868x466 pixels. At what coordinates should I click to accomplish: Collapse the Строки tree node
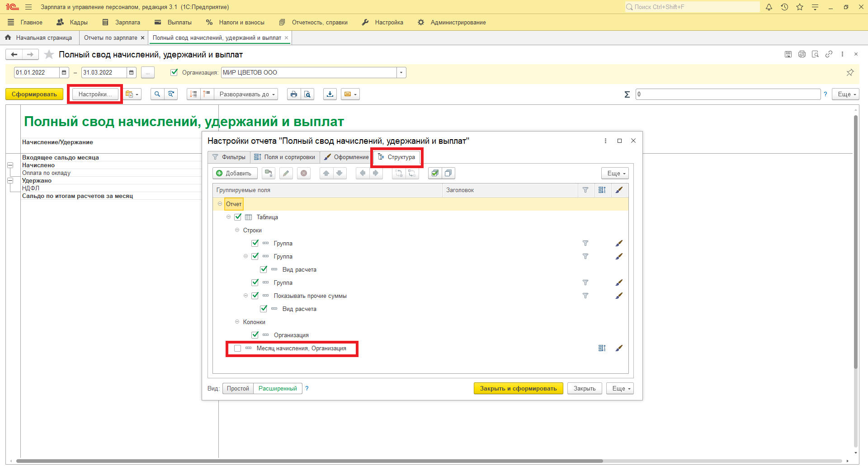pos(237,230)
